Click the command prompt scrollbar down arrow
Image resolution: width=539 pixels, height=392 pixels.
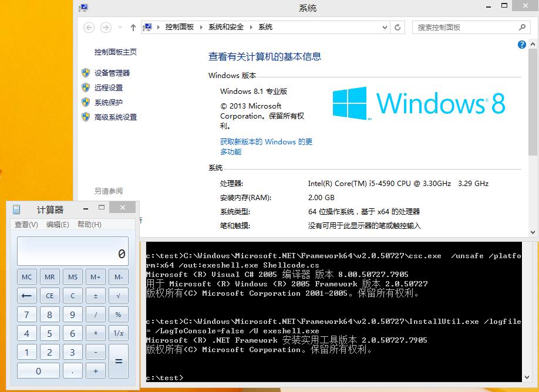[x=527, y=377]
